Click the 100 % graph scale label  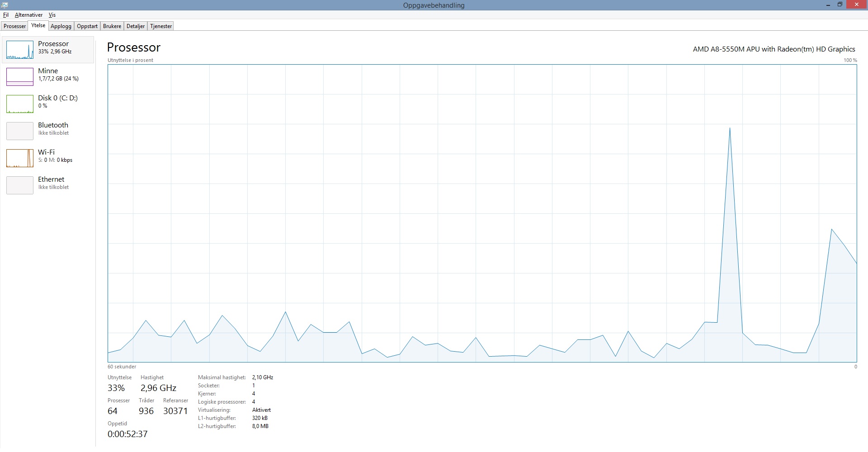tap(850, 60)
